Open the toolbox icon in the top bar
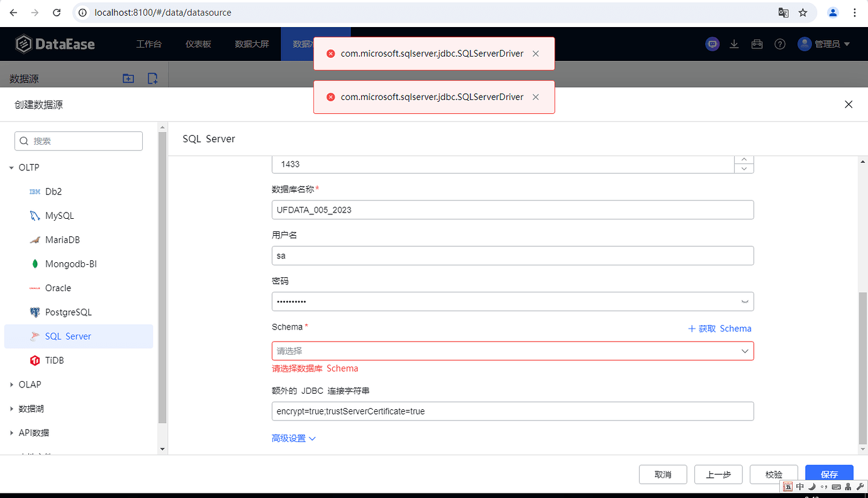Screen dimensions: 868x498 pyautogui.click(x=757, y=44)
